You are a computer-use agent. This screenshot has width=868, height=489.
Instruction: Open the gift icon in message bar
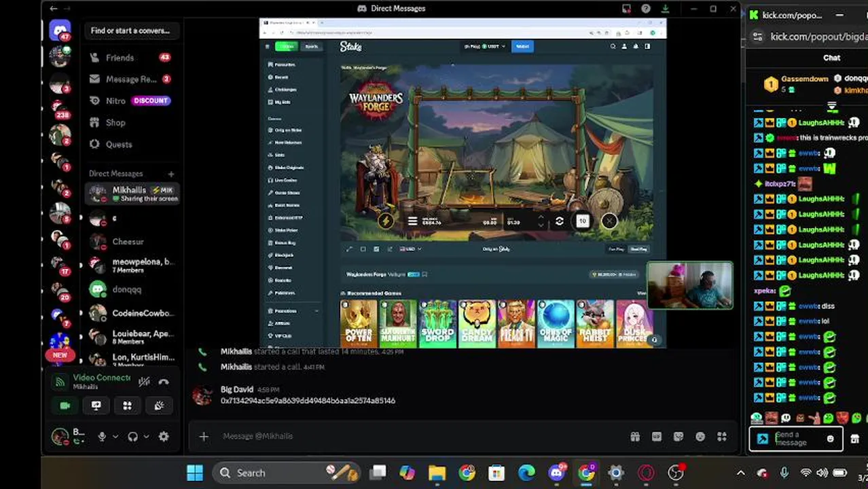point(635,437)
